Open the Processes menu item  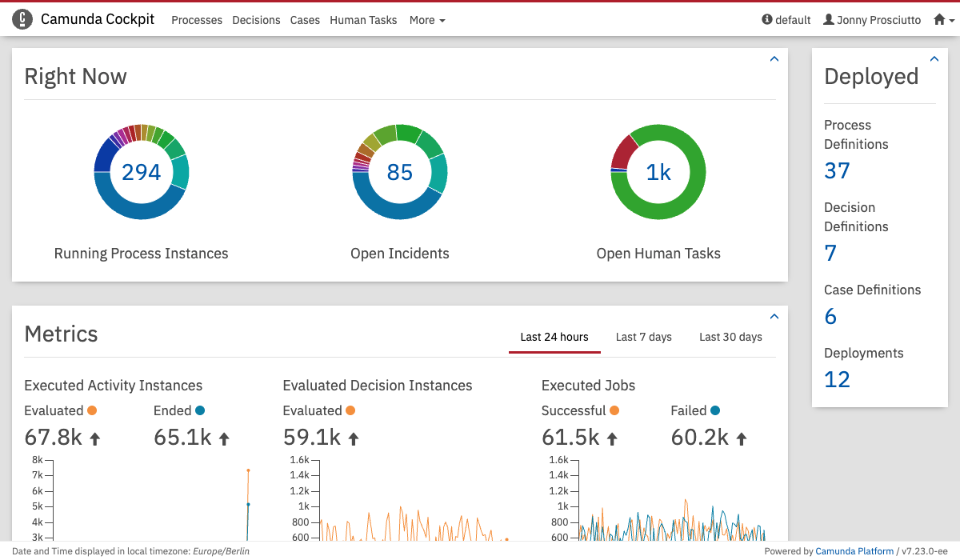(x=197, y=20)
